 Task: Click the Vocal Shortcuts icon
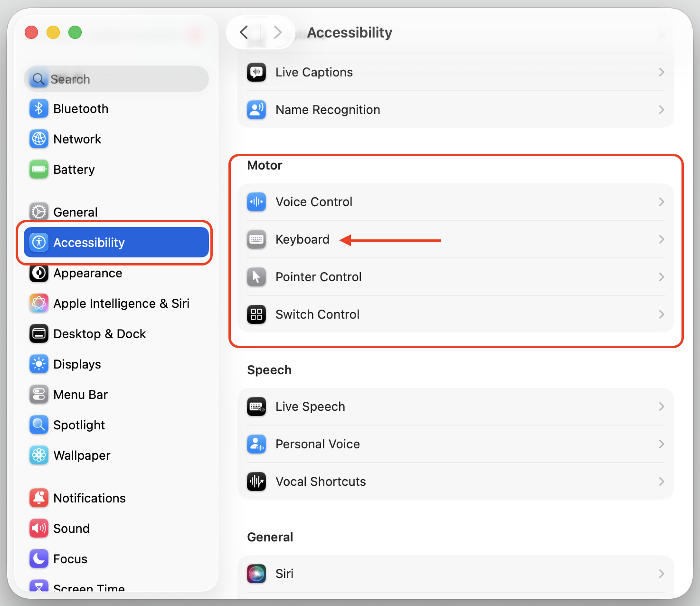(x=256, y=482)
